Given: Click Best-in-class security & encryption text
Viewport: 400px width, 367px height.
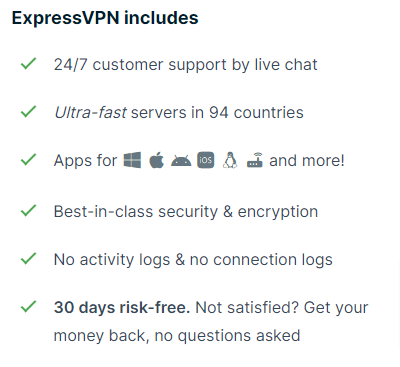Looking at the screenshot, I should click(x=186, y=212).
